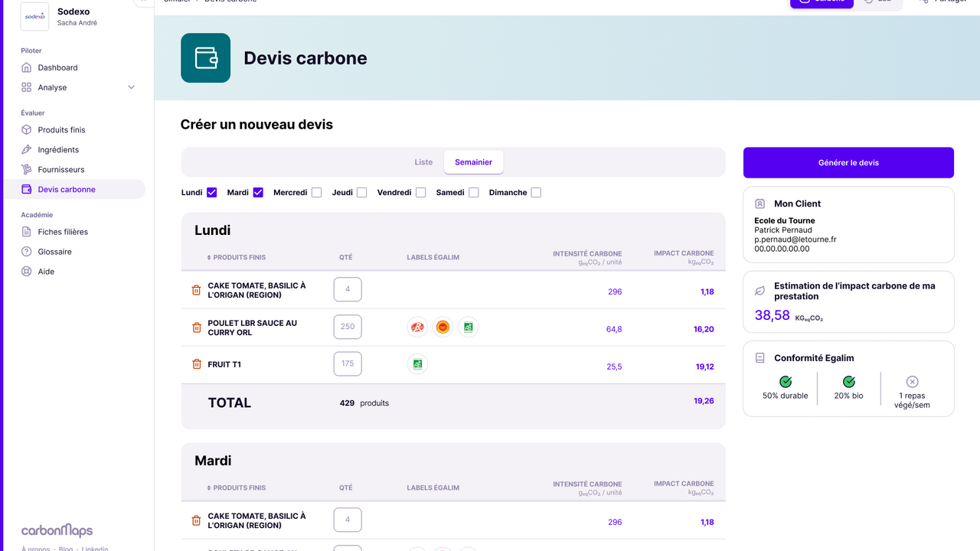Open Fiches filières in Académie section
The width and height of the screenshot is (980, 551).
point(63,232)
